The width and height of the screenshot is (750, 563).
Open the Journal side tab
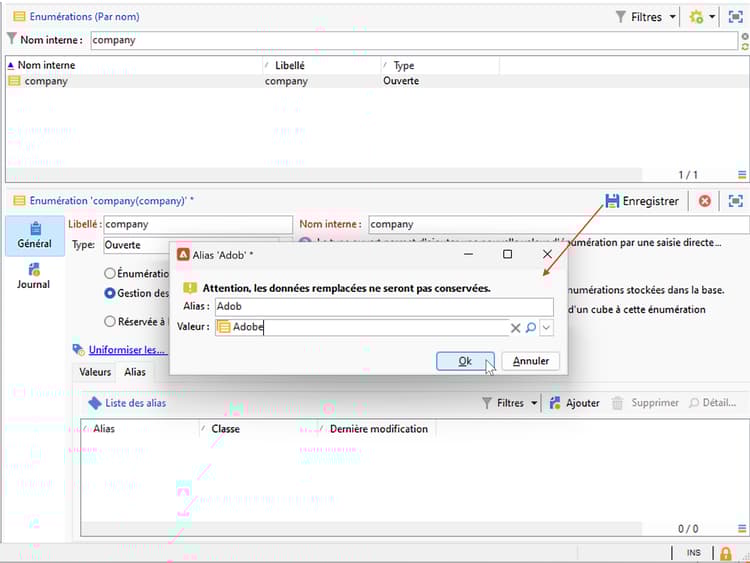point(33,276)
